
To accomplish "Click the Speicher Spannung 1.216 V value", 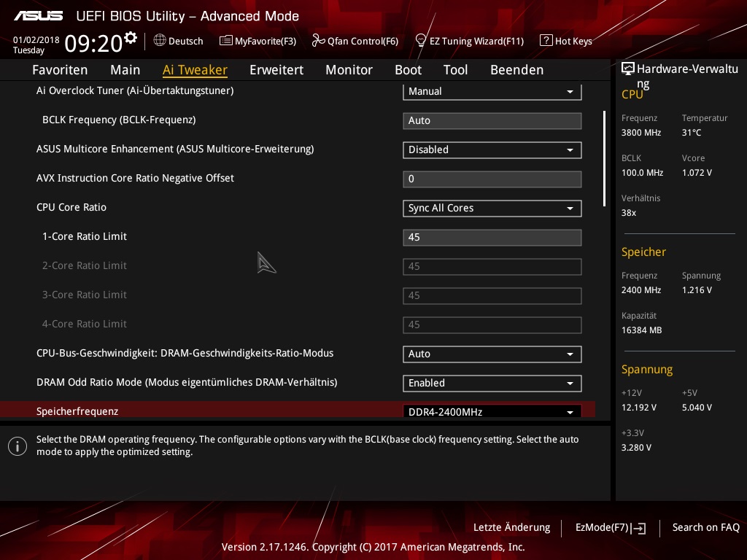I will 697,290.
